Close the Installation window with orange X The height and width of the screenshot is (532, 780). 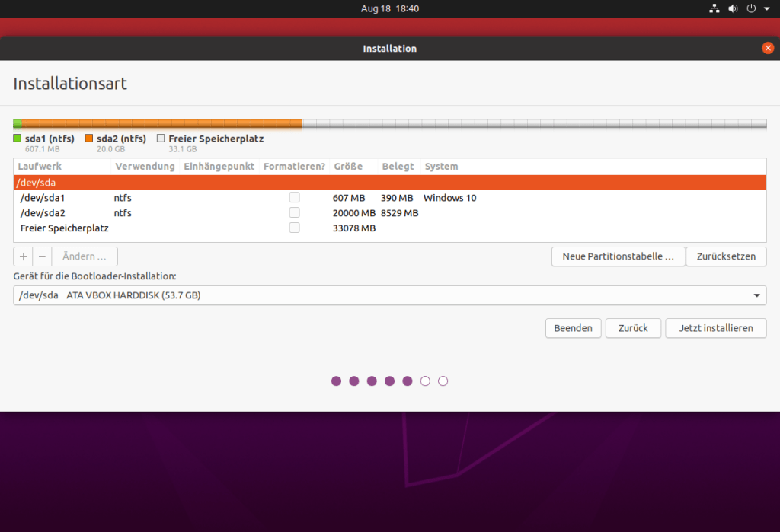767,48
